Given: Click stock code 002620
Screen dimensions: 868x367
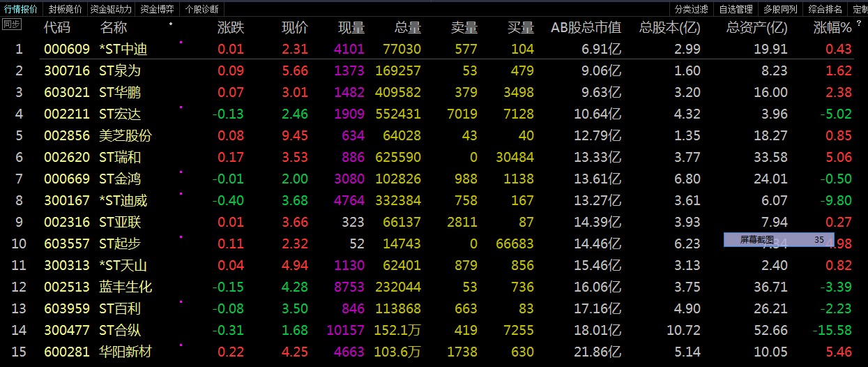Looking at the screenshot, I should 67,158.
